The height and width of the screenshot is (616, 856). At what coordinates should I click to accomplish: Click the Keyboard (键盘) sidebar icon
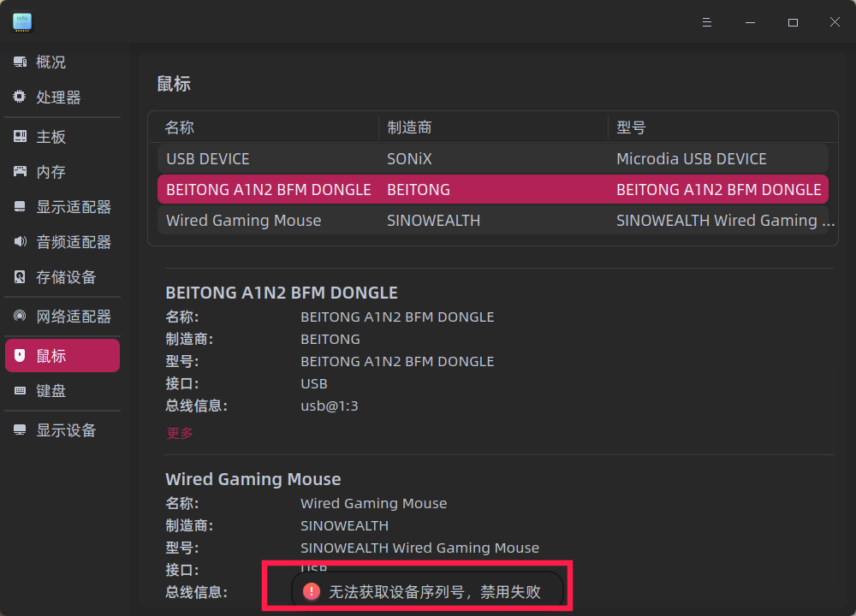point(20,391)
